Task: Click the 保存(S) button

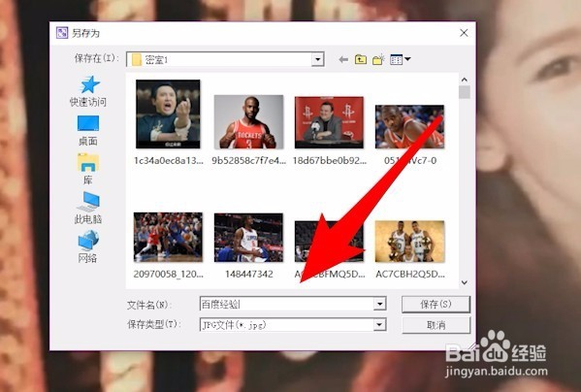Action: pos(436,305)
